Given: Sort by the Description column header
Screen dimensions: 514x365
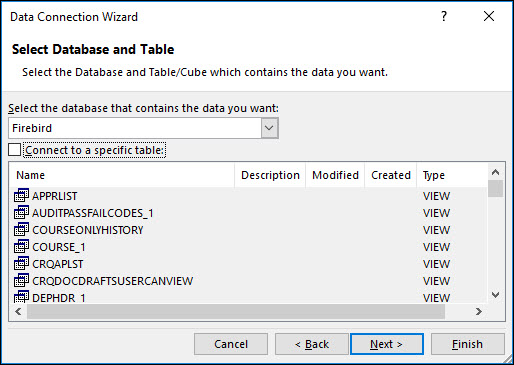Looking at the screenshot, I should (x=270, y=175).
